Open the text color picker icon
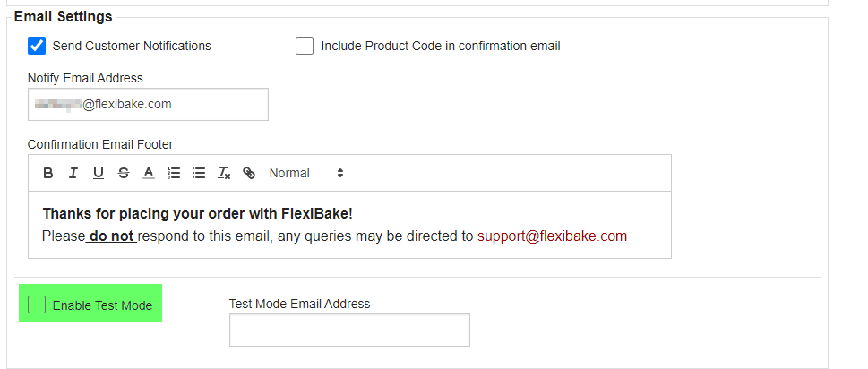This screenshot has width=868, height=369. [x=149, y=173]
